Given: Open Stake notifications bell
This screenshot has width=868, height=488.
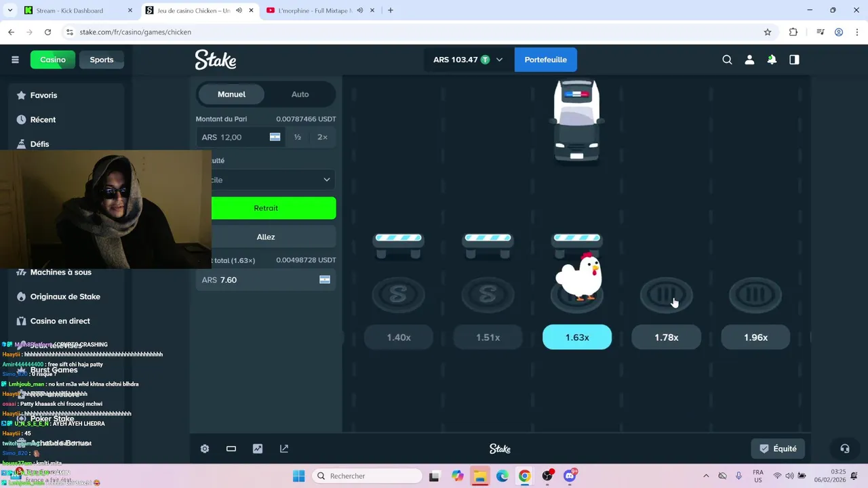Looking at the screenshot, I should [x=772, y=60].
